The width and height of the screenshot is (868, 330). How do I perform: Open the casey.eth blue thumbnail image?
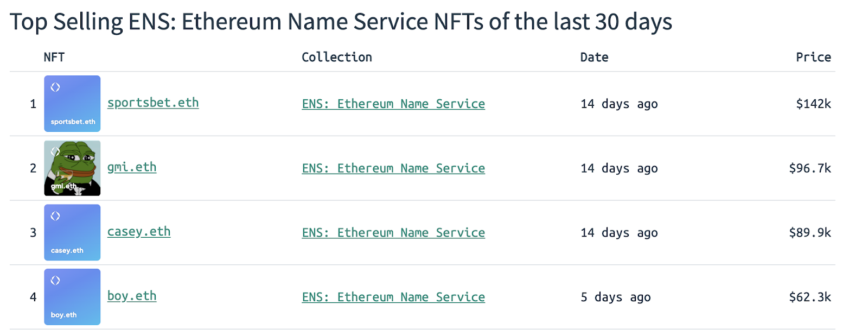(x=72, y=232)
